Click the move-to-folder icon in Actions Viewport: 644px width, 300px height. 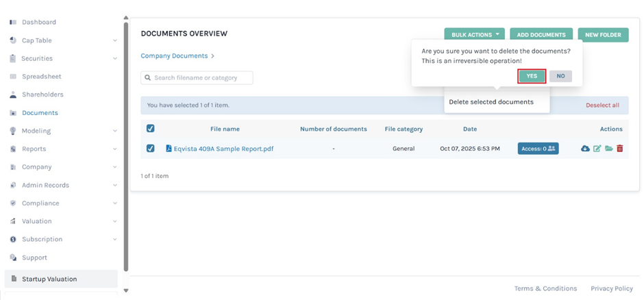[608, 149]
